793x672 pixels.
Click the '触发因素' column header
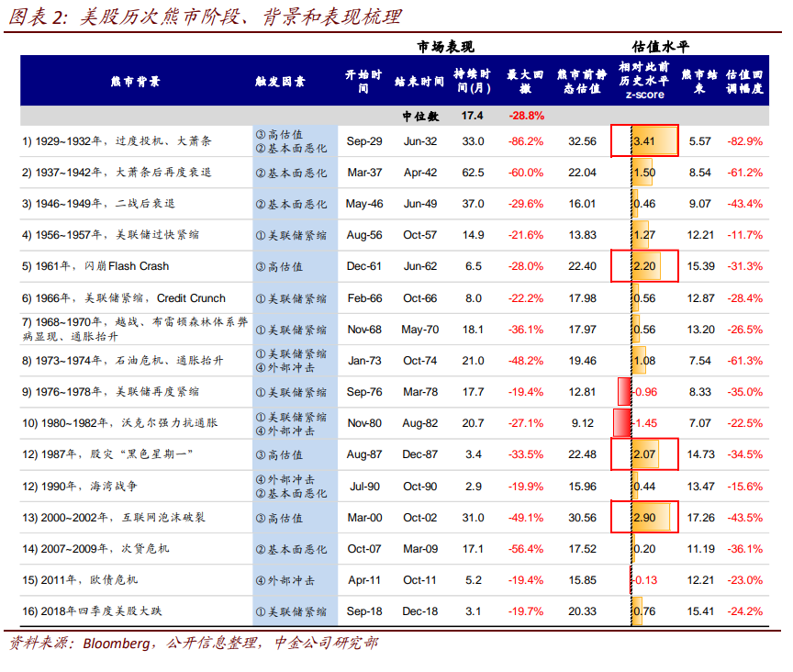coord(280,82)
